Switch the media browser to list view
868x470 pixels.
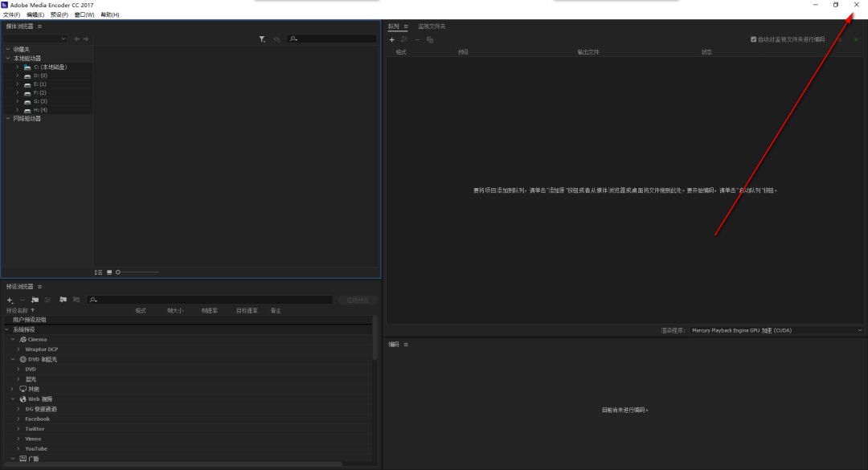pyautogui.click(x=98, y=272)
